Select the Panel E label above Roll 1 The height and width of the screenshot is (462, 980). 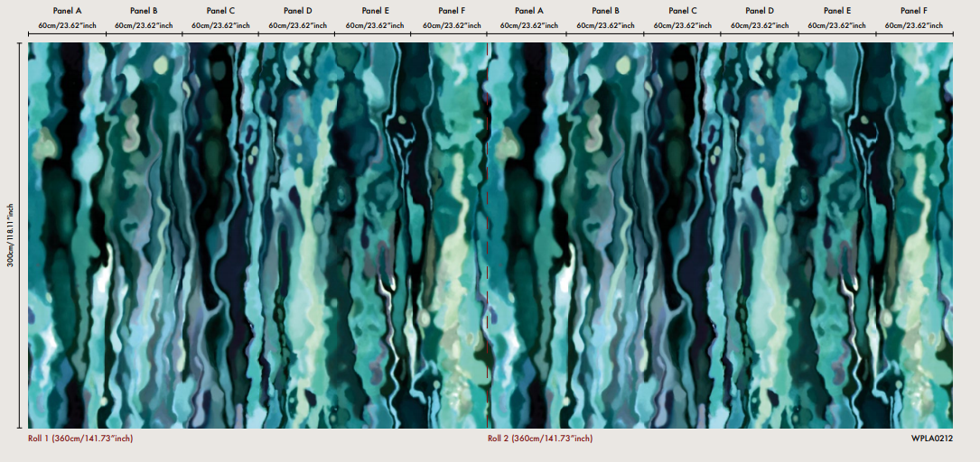375,11
